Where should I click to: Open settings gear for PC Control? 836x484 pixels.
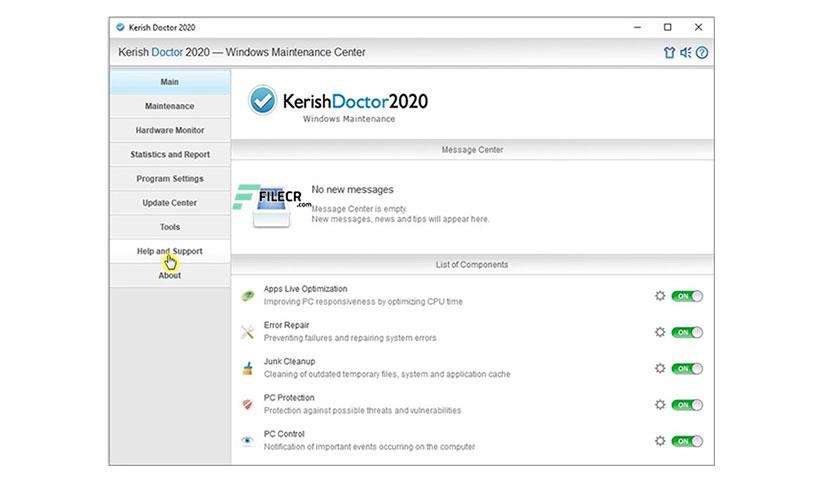[x=660, y=441]
